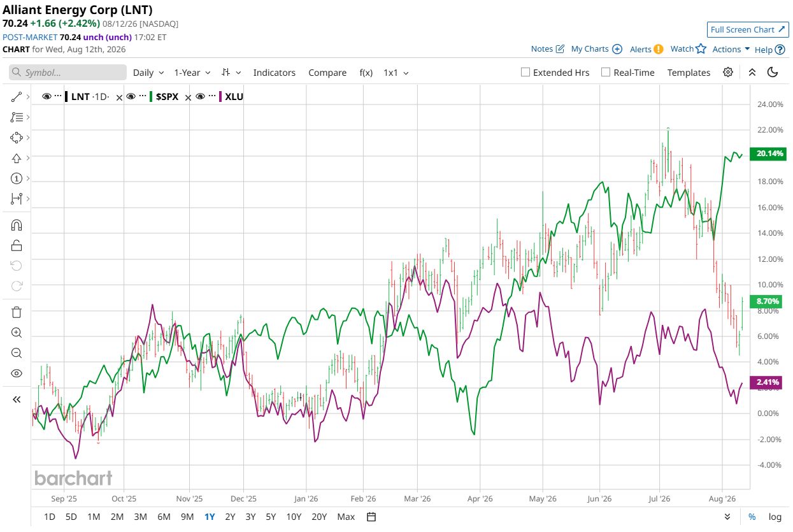Hide the $SPX series with eye icon
Image resolution: width=793 pixels, height=532 pixels.
(131, 97)
